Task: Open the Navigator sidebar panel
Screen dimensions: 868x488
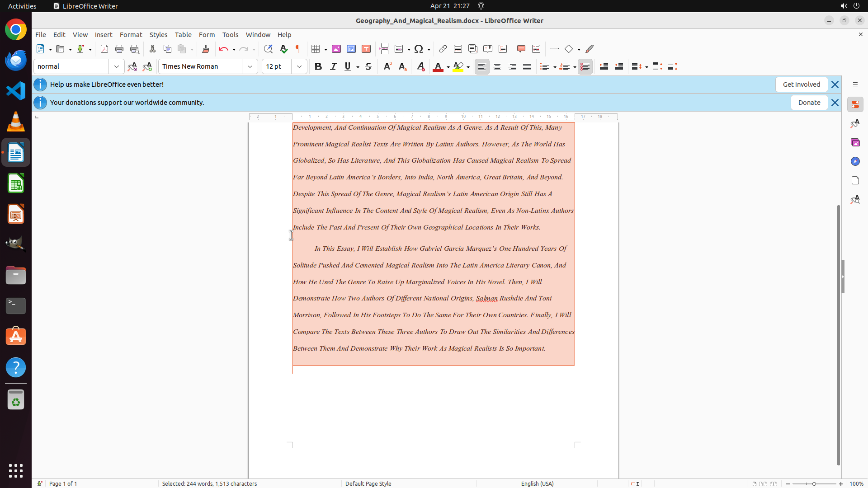Action: (855, 161)
